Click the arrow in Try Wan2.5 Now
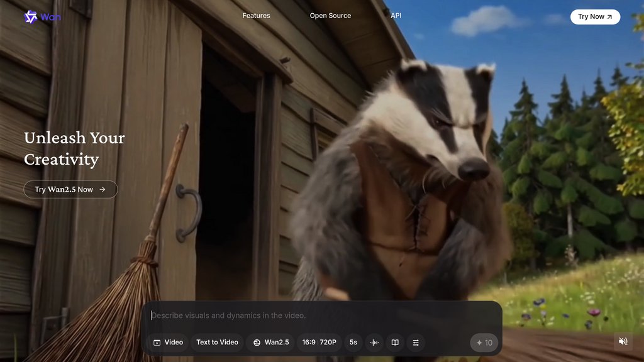The height and width of the screenshot is (362, 644). click(103, 189)
